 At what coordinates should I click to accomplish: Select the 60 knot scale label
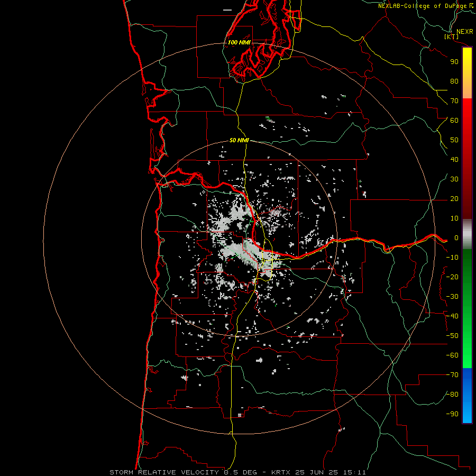(x=454, y=120)
